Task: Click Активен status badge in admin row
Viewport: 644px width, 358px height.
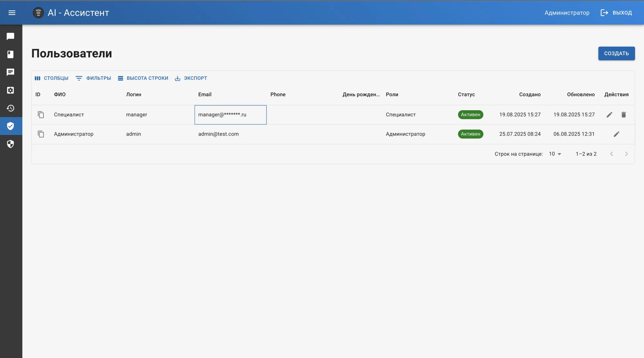Action: coord(470,134)
